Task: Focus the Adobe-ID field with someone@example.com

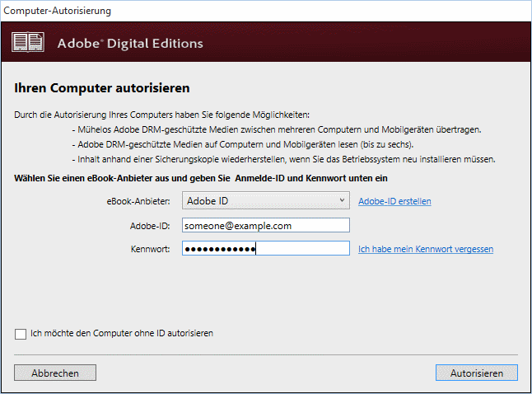Action: click(x=266, y=225)
